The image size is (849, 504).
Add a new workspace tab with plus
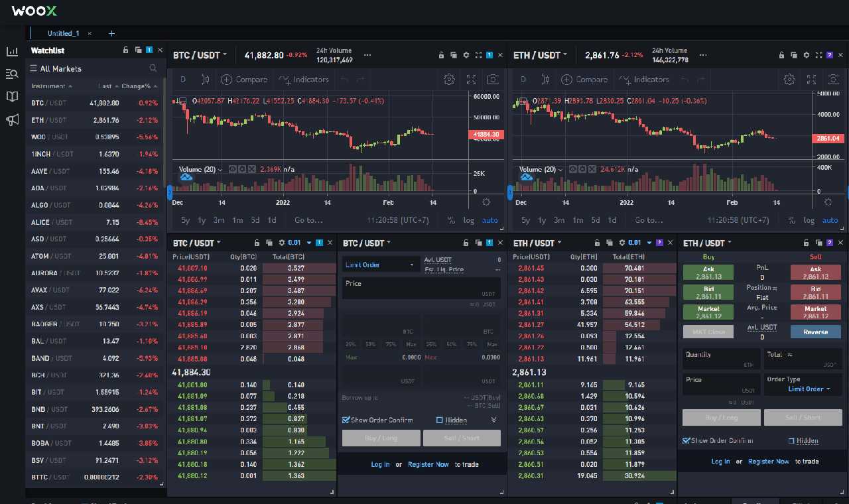(x=111, y=33)
